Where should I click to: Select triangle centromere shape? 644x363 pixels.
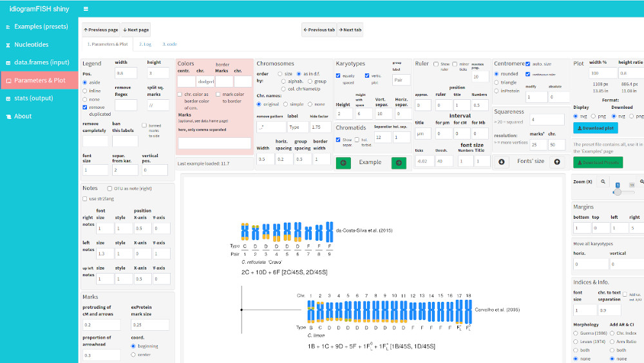click(x=497, y=82)
